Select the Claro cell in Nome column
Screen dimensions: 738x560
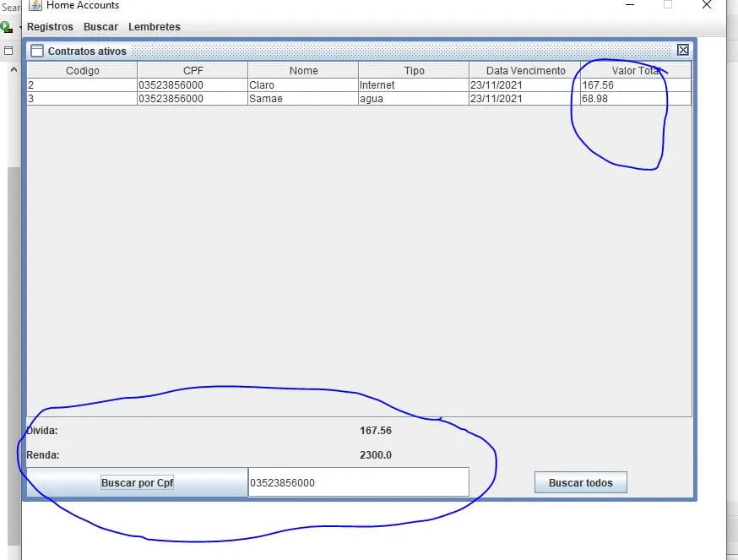pos(303,85)
